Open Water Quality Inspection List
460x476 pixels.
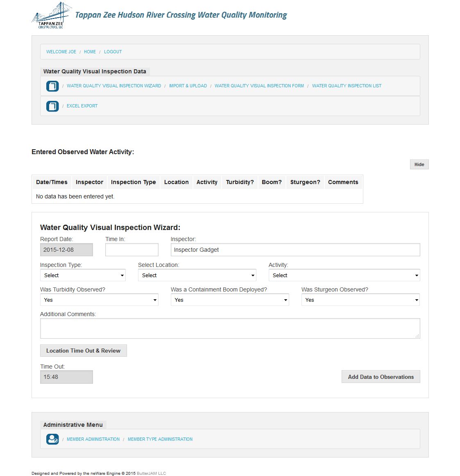tap(347, 86)
